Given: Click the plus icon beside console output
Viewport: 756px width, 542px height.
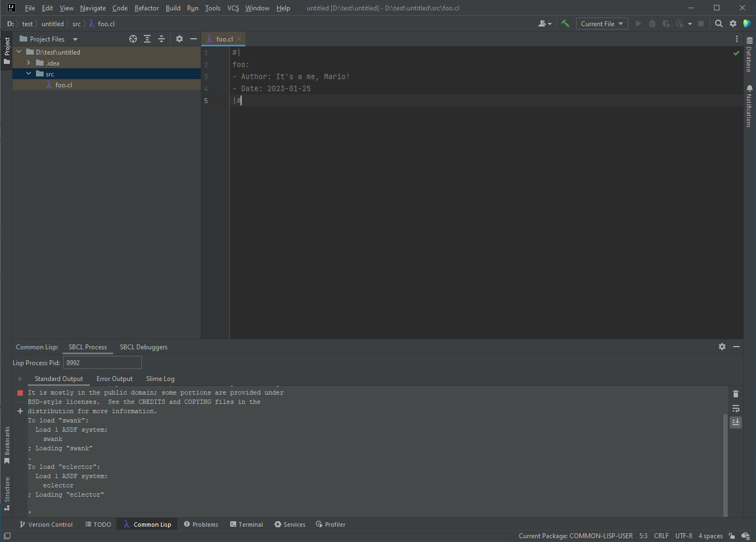Looking at the screenshot, I should click(x=20, y=411).
